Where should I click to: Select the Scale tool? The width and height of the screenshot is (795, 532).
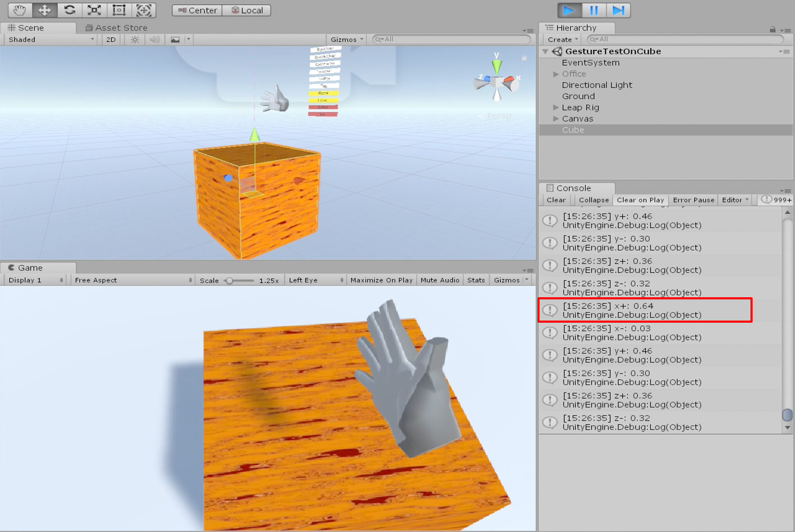pos(94,10)
